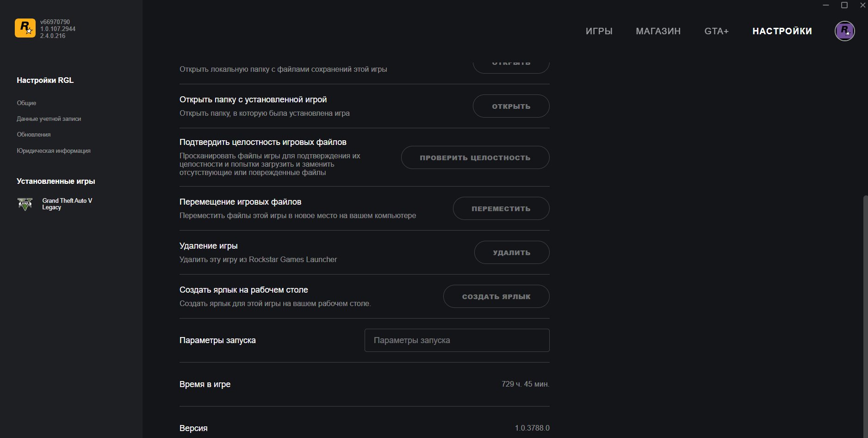The width and height of the screenshot is (868, 438).
Task: Close the launcher window
Action: [x=862, y=5]
